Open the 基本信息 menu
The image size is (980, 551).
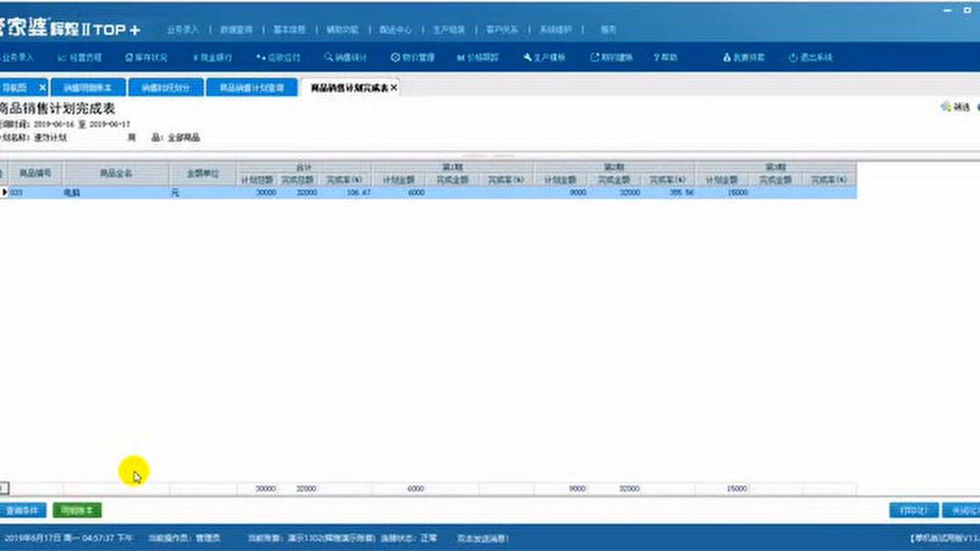click(x=289, y=30)
